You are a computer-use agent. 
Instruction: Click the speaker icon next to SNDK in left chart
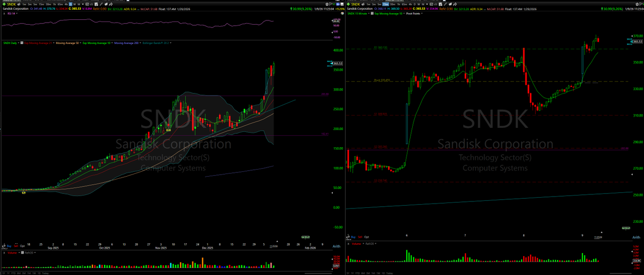(x=19, y=4)
